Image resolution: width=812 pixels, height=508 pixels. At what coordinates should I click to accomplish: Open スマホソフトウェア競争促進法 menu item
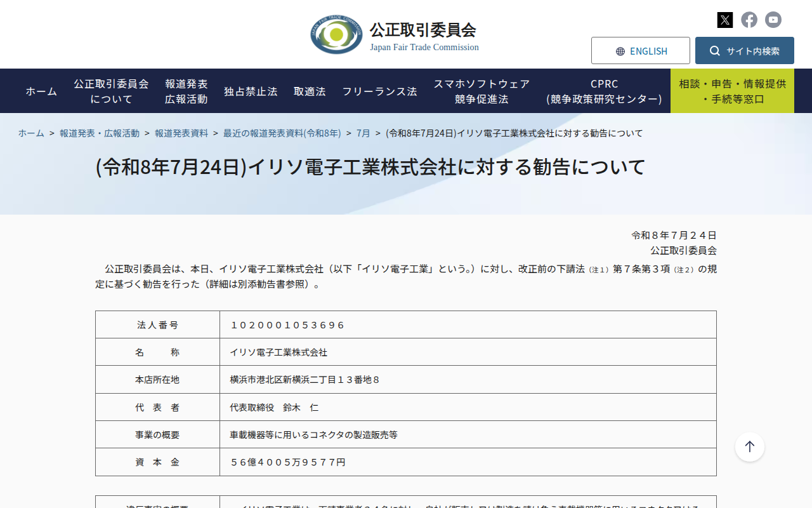(481, 91)
